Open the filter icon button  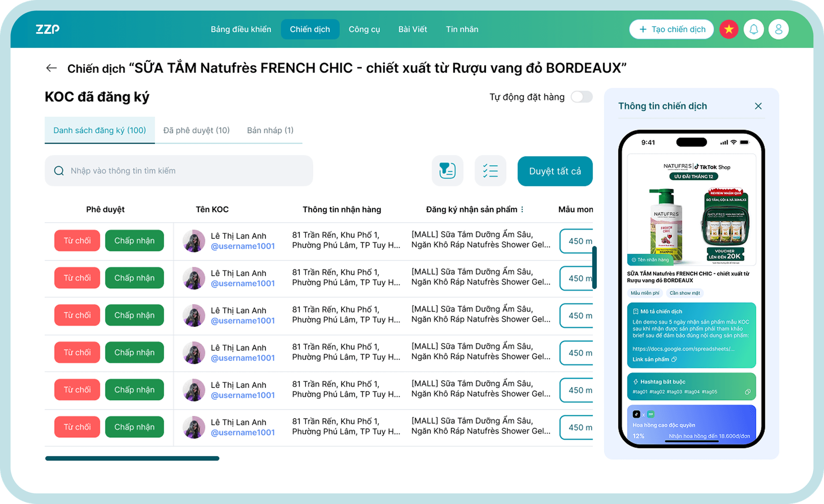[447, 171]
